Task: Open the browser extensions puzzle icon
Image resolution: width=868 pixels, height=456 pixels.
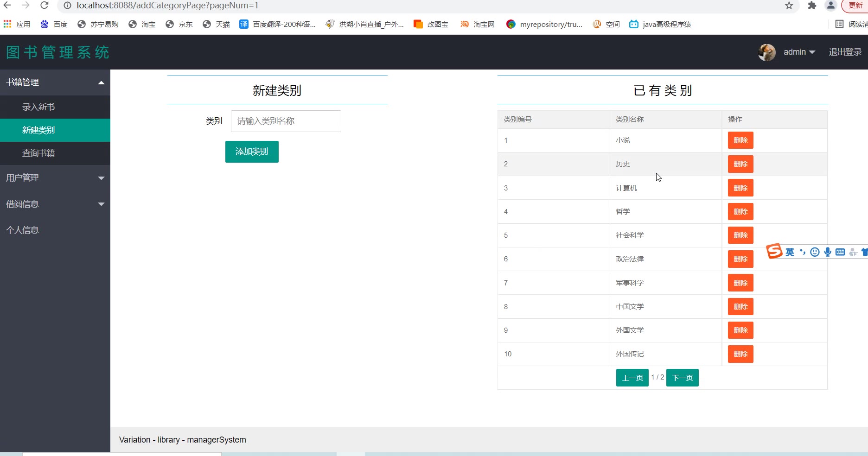Action: coord(812,6)
